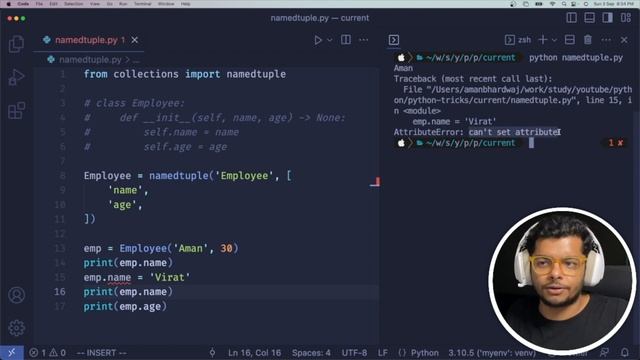Screen dimensions: 640x360
Task: Click the terminal prompt input cursor
Action: point(531,142)
